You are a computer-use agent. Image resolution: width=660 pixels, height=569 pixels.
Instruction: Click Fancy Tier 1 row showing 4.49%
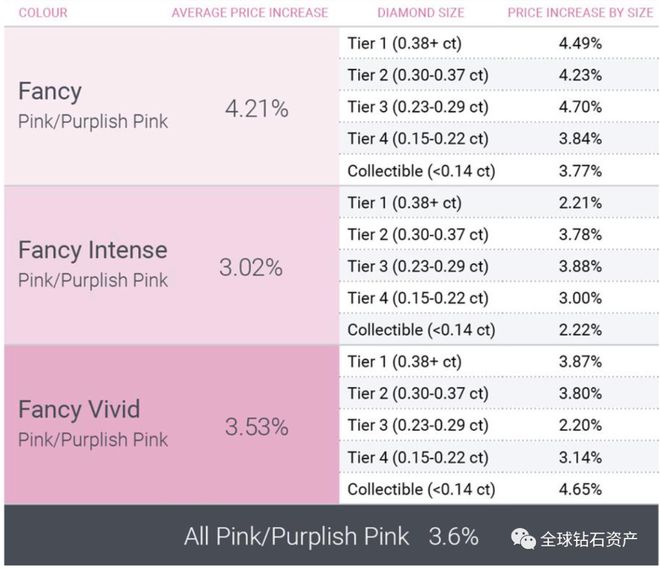[x=499, y=43]
